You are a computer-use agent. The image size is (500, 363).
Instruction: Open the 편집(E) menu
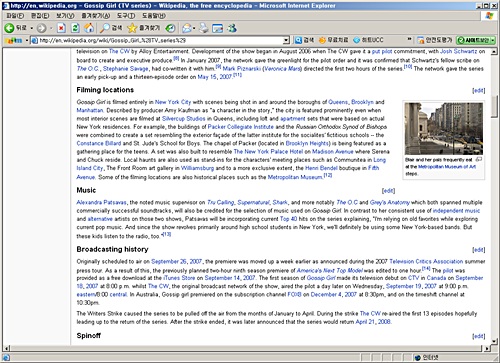point(40,16)
